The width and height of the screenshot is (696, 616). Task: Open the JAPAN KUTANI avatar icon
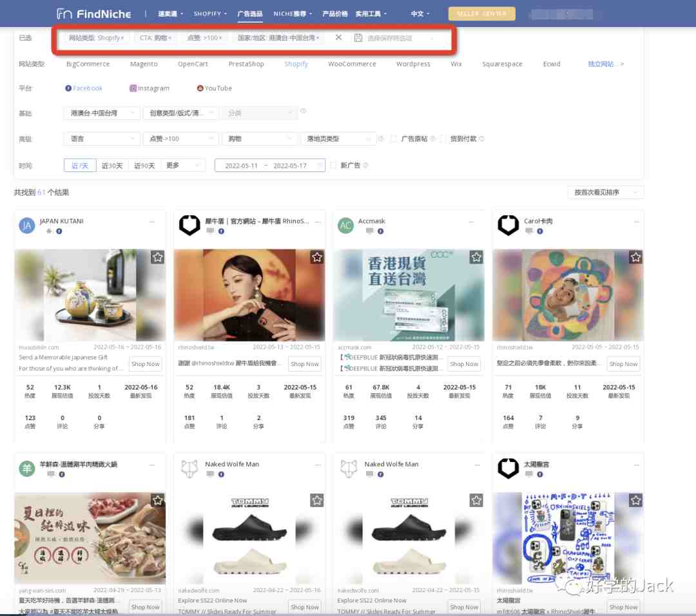click(x=26, y=226)
